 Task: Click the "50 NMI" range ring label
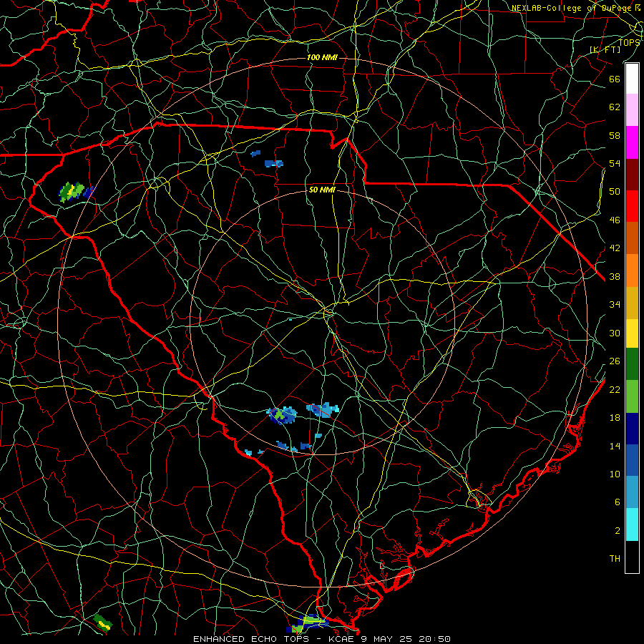click(322, 190)
